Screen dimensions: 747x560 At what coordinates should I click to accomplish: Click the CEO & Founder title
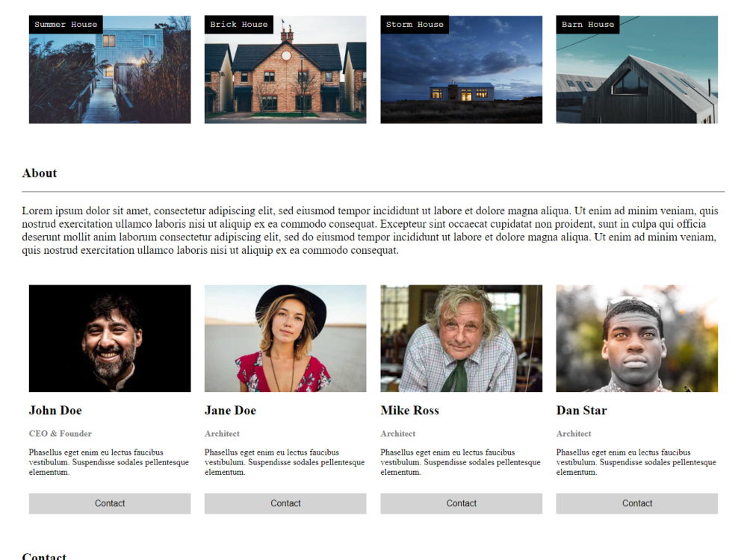coord(60,434)
